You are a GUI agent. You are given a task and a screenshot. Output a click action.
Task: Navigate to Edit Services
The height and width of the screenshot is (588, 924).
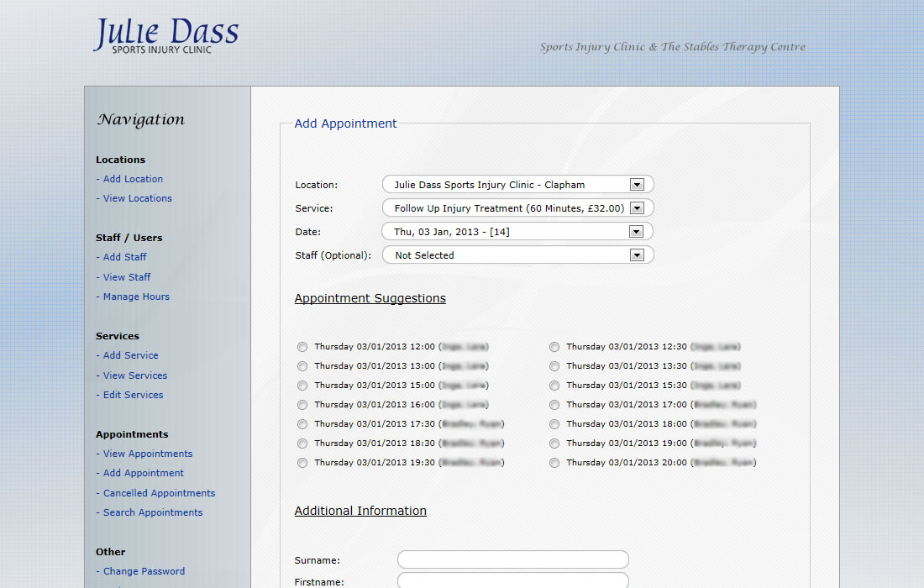(133, 395)
